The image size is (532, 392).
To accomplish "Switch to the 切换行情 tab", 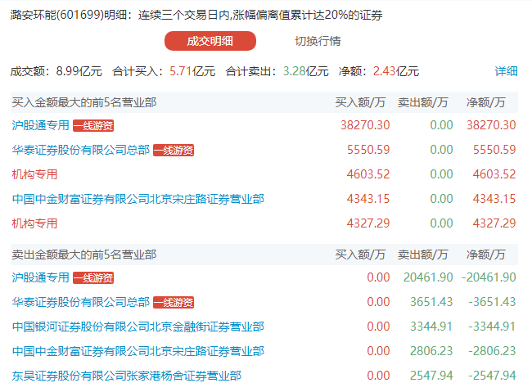I will click(x=318, y=41).
